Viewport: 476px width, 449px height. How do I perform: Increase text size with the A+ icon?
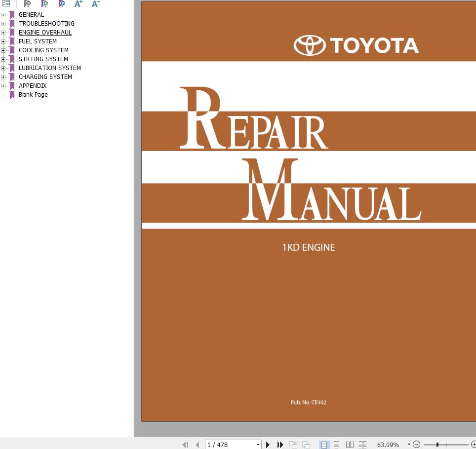[78, 4]
